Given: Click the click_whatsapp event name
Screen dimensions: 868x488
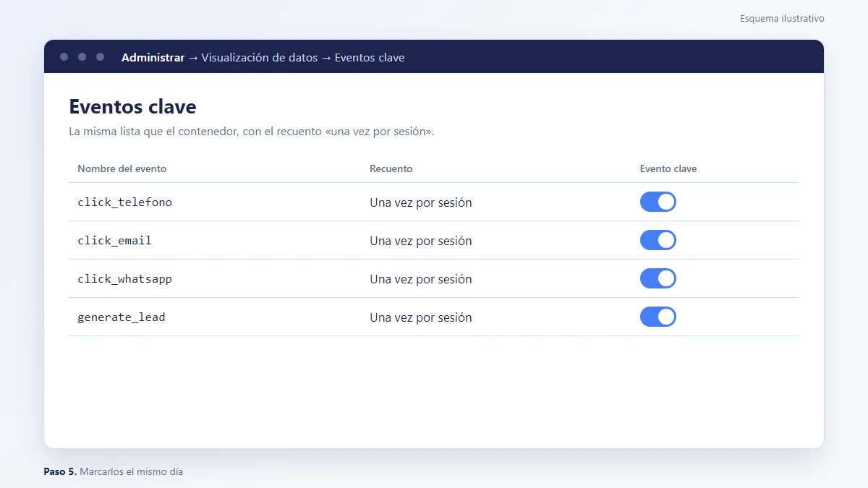Looking at the screenshot, I should click(x=124, y=279).
